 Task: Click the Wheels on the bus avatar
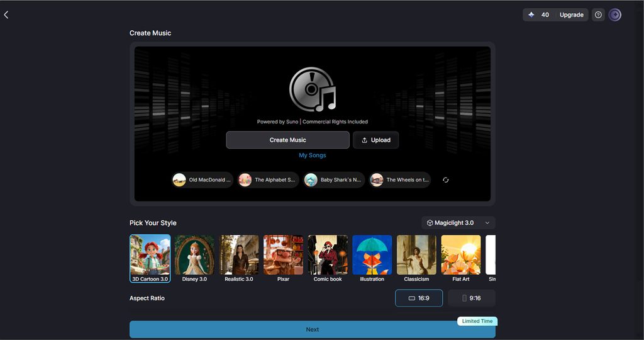coord(377,180)
